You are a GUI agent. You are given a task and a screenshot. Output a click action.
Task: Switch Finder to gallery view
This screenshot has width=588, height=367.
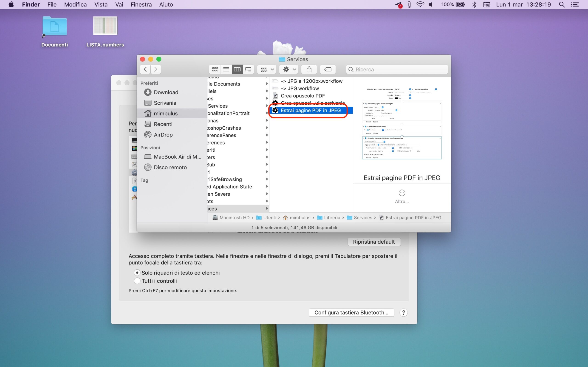(x=248, y=70)
